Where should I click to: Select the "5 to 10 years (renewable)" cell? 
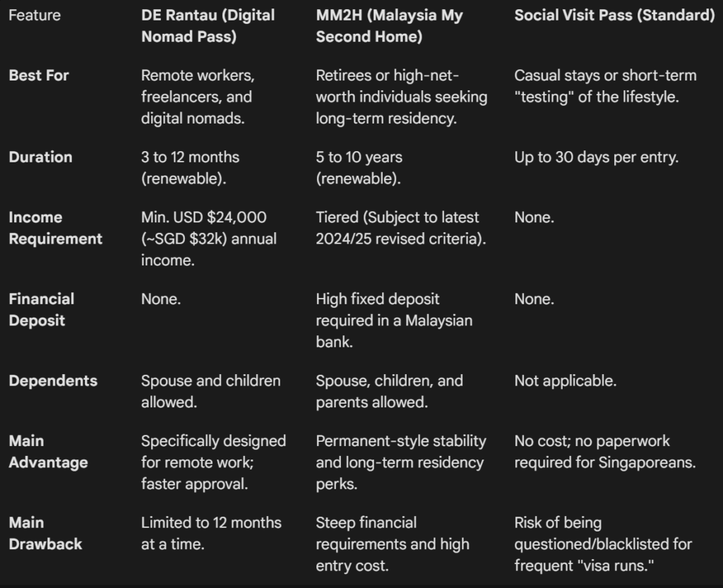coord(359,168)
